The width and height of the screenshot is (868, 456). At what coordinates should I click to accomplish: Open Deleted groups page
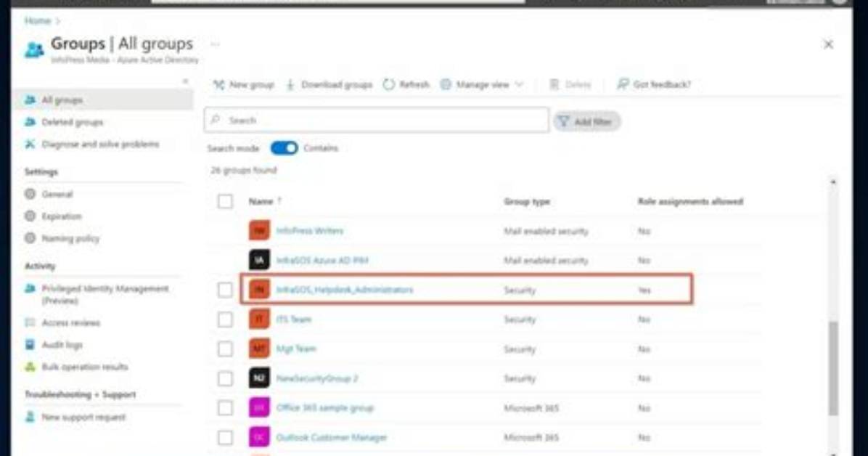coord(73,122)
